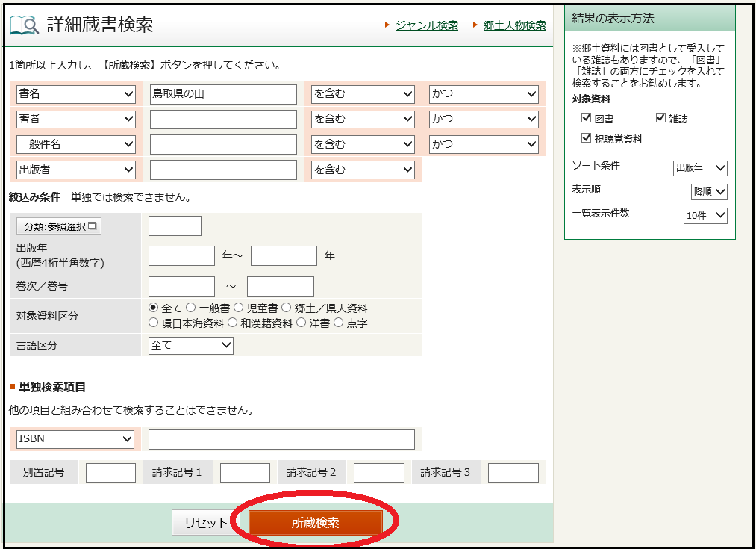Open the 著者 search field type dropdown
The image size is (756, 549).
(x=76, y=119)
